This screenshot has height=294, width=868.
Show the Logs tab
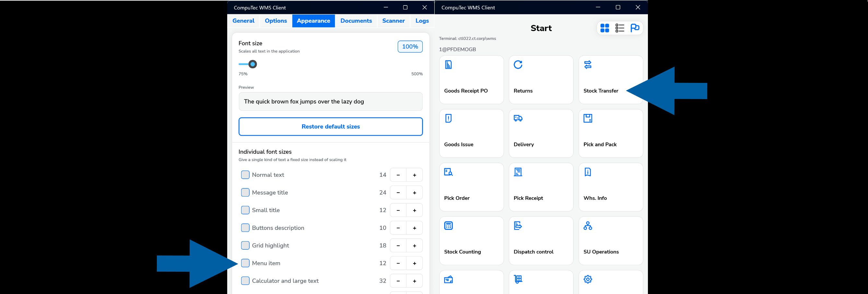tap(422, 21)
